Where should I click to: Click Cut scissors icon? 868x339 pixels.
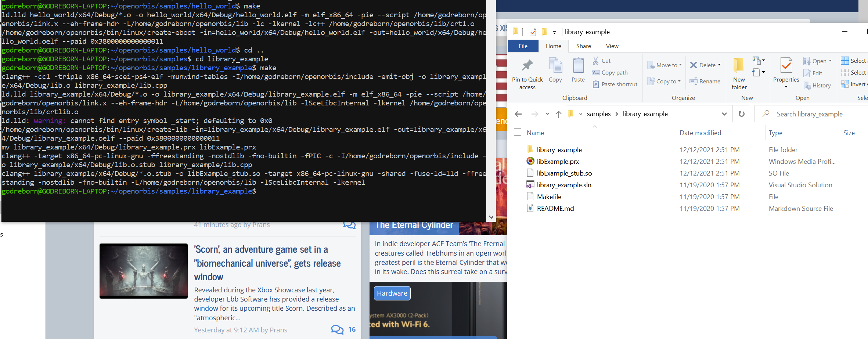point(595,61)
